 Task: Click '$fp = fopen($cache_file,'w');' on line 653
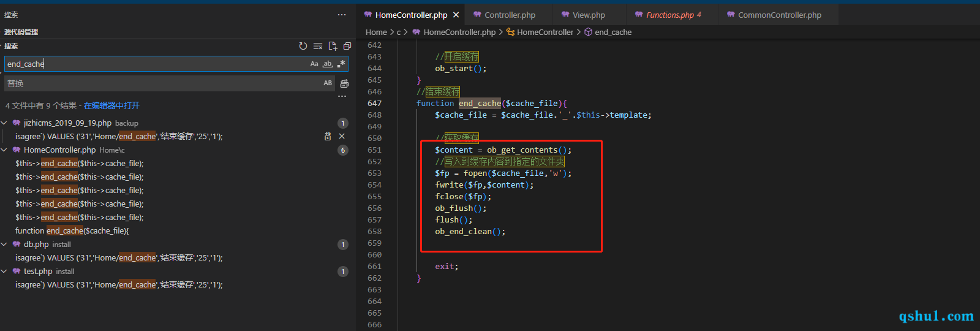[x=503, y=173]
